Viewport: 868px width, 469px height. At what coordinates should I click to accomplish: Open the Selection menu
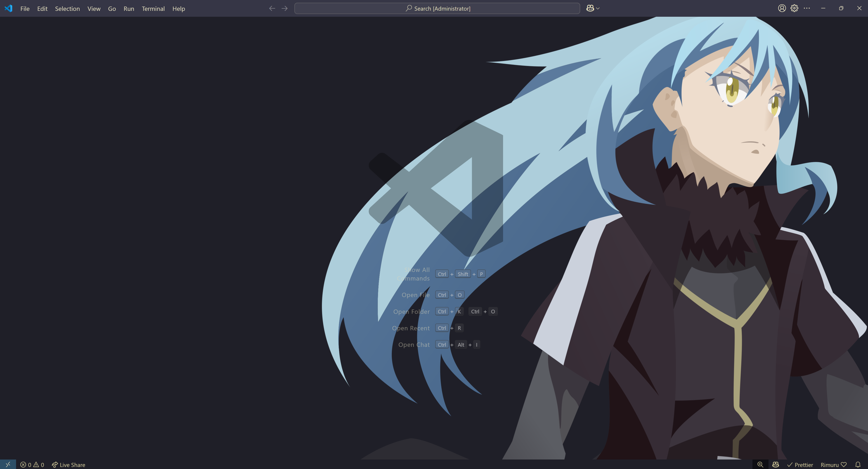click(67, 8)
